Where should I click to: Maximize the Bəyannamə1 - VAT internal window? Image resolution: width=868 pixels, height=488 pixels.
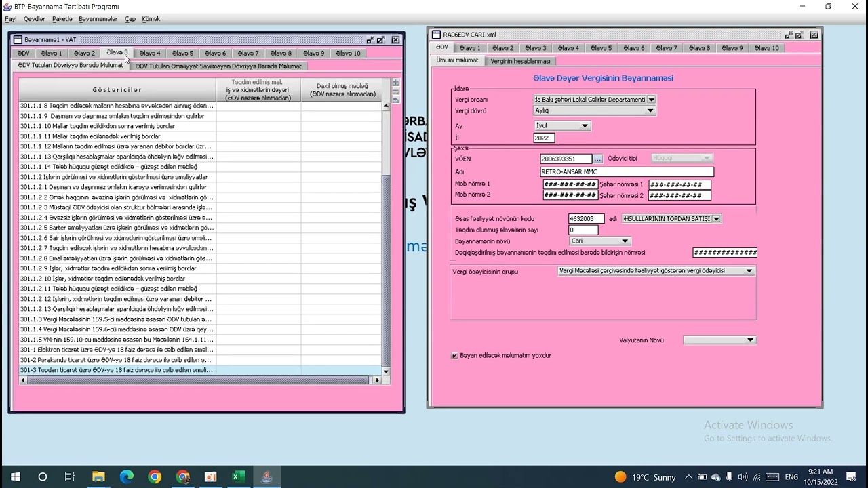(381, 40)
